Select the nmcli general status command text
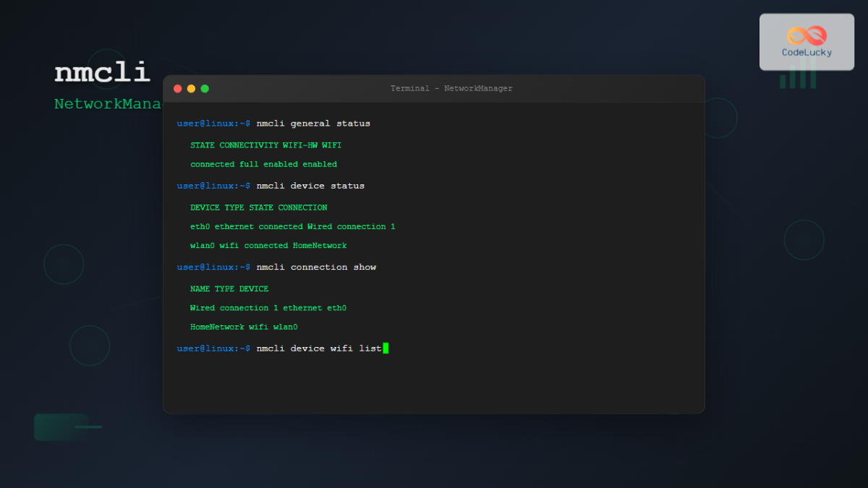Screen dimensions: 868x488 point(314,123)
